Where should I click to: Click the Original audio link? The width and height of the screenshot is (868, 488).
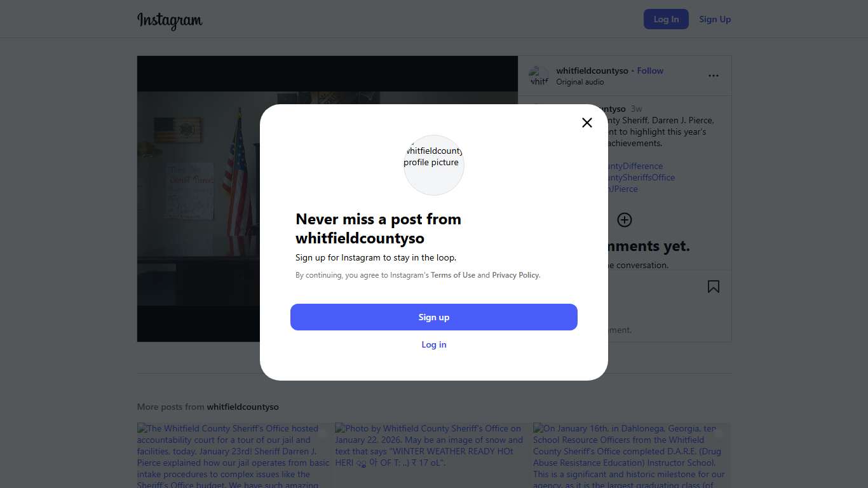tap(580, 82)
